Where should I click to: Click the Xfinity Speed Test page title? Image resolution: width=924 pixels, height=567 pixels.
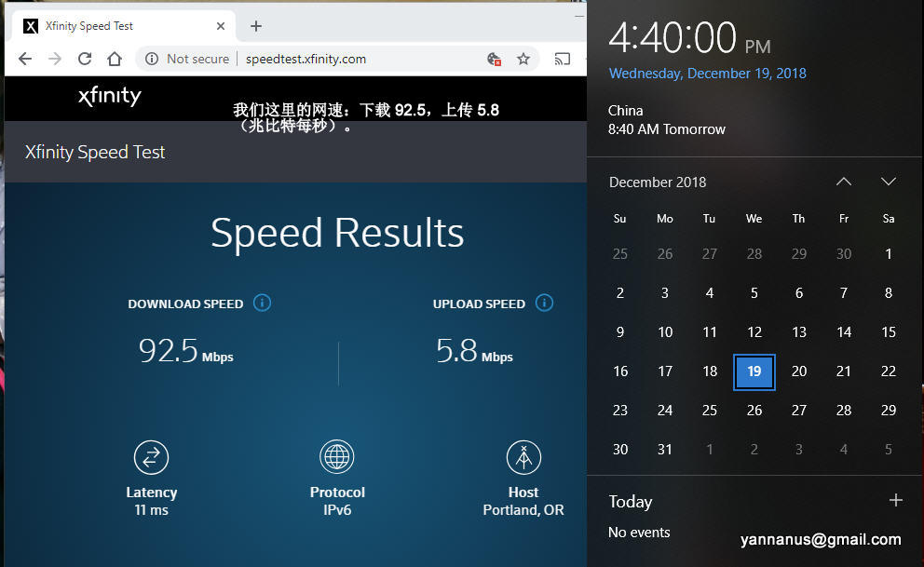(95, 152)
